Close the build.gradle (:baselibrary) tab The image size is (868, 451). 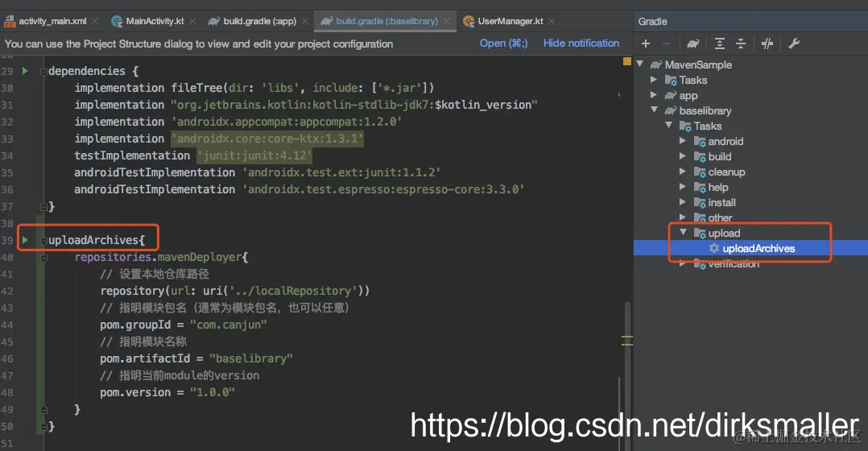point(447,21)
